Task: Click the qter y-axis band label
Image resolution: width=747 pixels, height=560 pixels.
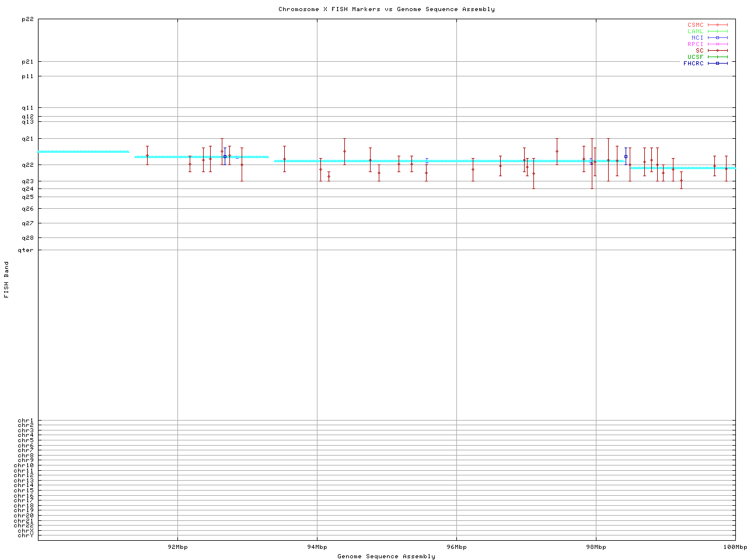Action: (x=26, y=250)
